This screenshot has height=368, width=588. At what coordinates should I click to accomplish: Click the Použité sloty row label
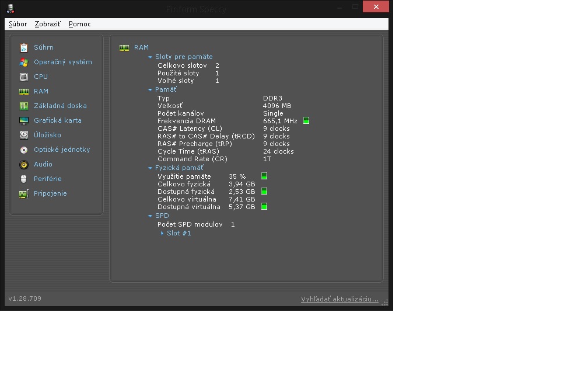pos(178,73)
